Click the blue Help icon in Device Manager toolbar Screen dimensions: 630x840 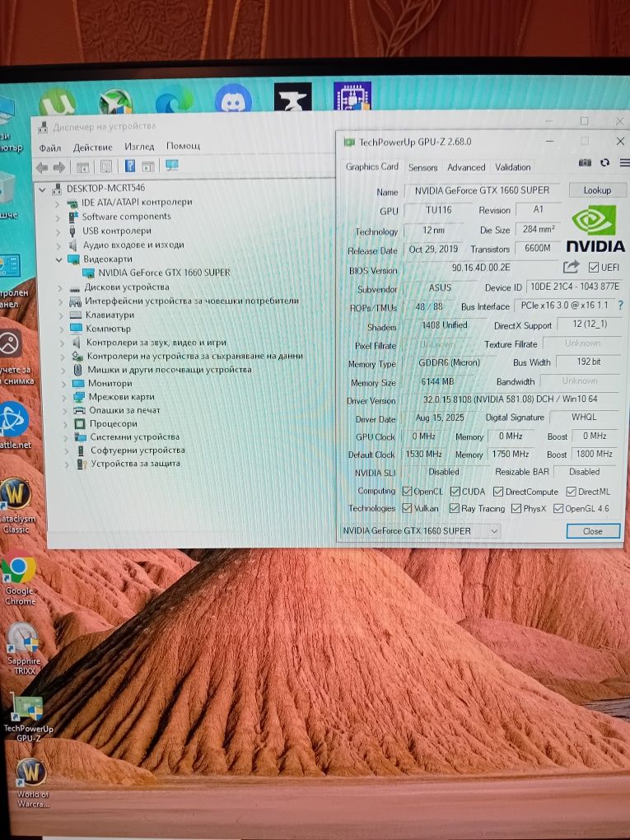pyautogui.click(x=129, y=166)
